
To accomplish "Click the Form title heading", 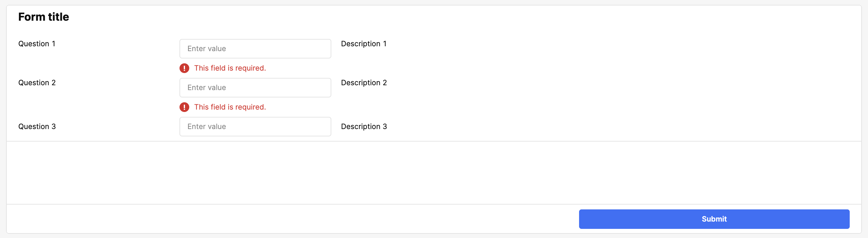I will [44, 17].
